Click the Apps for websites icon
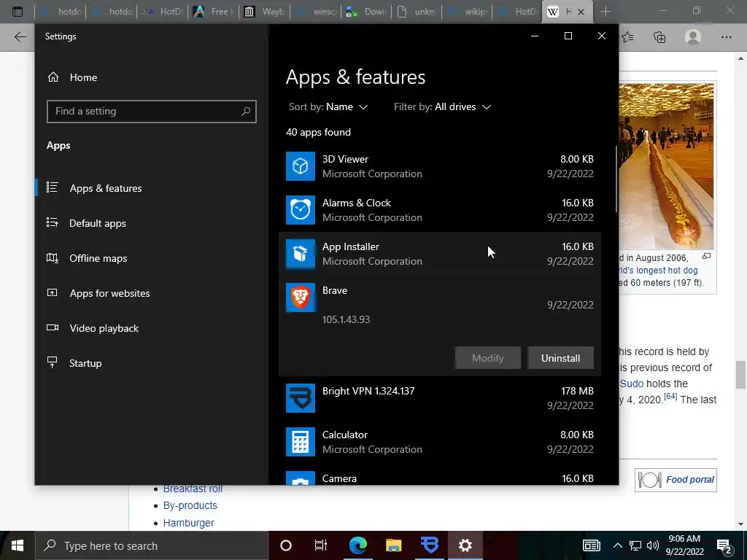Screen dimensions: 747x560 point(53,293)
